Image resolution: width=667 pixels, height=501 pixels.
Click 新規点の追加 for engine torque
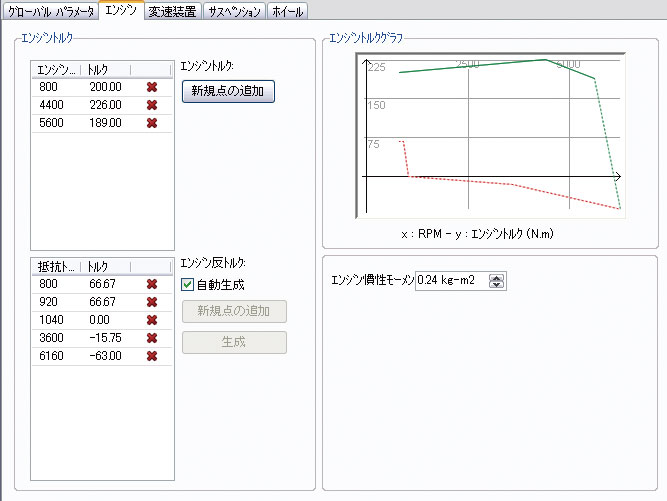228,91
